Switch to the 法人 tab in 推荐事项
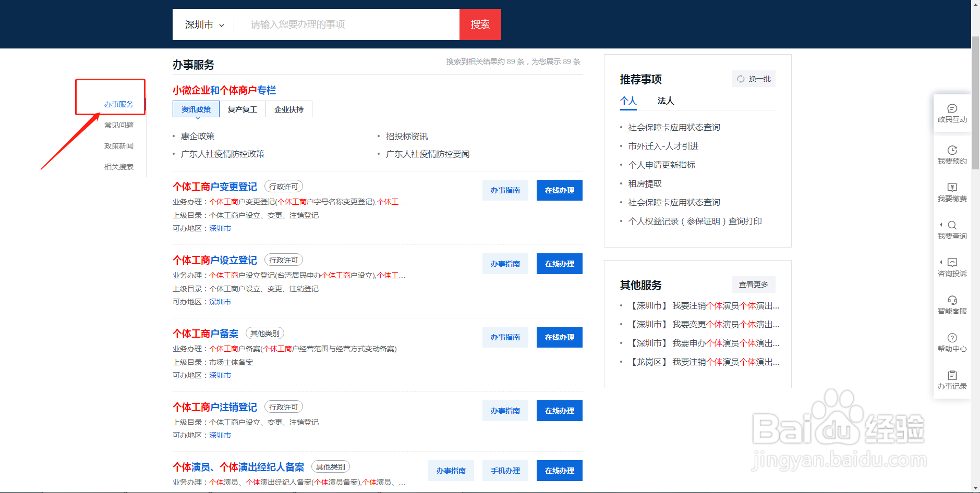Image resolution: width=980 pixels, height=493 pixels. [x=666, y=101]
